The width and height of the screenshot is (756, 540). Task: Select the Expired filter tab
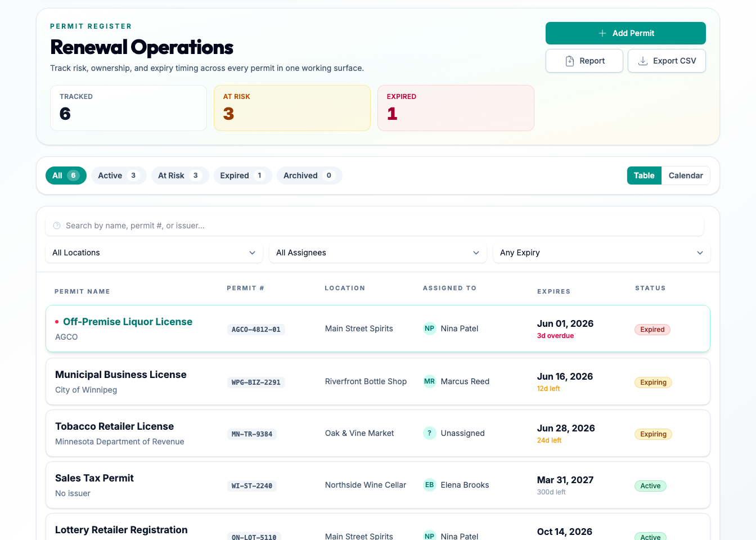coord(242,175)
